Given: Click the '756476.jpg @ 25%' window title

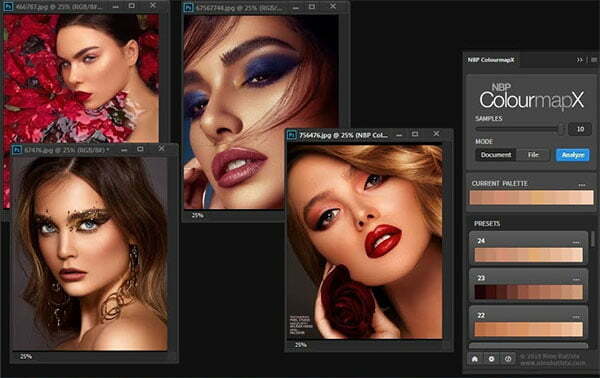Looking at the screenshot, I should [343, 135].
